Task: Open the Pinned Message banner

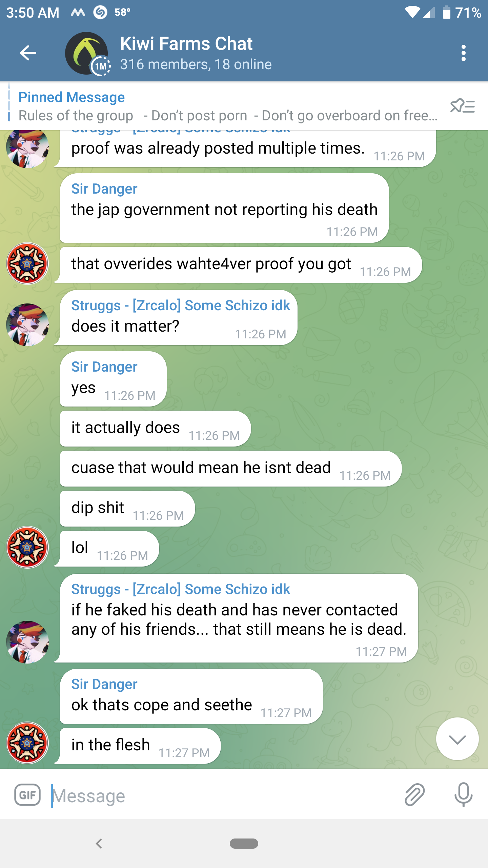Action: coord(227,106)
